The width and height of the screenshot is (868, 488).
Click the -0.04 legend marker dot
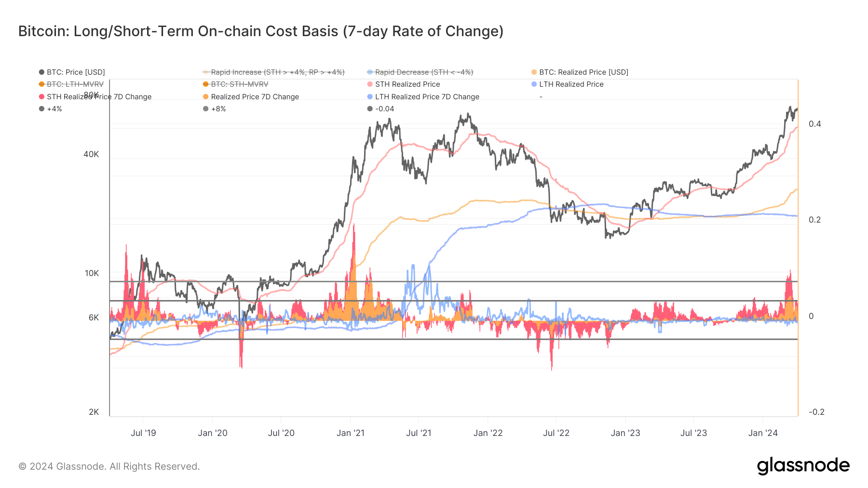pos(370,109)
